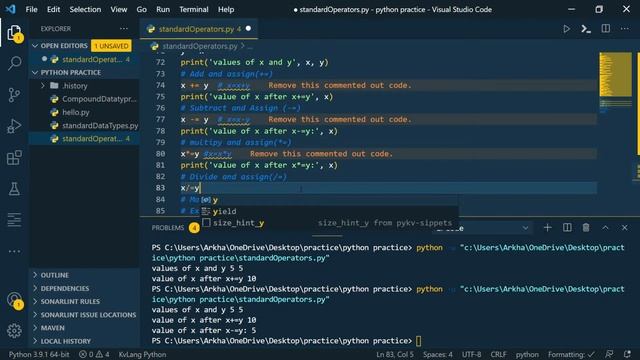Open the Help menu
Image resolution: width=640 pixels, height=360 pixels.
click(226, 9)
